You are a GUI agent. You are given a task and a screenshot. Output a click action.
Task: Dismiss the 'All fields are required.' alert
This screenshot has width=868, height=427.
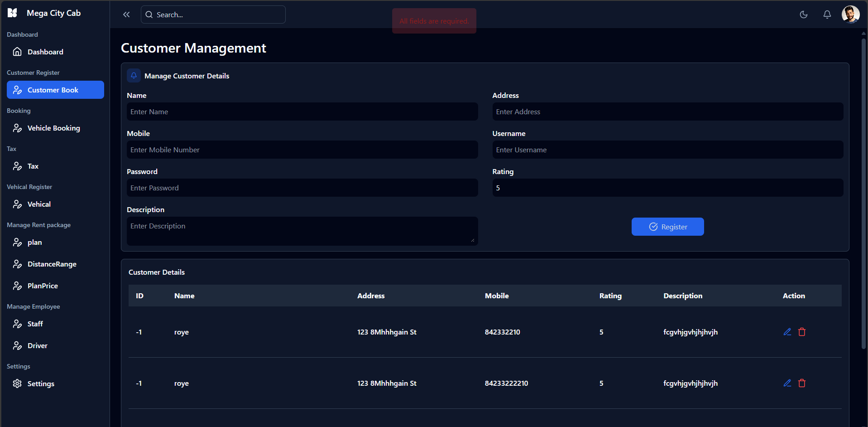click(x=434, y=21)
